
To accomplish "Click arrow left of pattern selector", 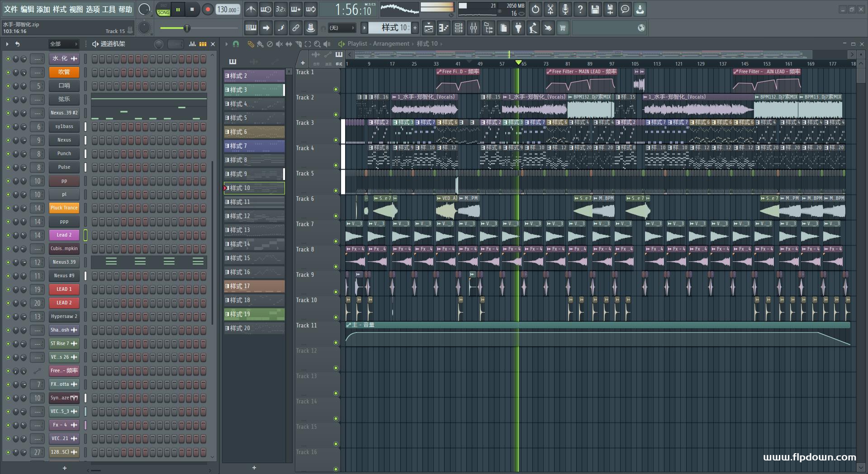I will pos(364,28).
